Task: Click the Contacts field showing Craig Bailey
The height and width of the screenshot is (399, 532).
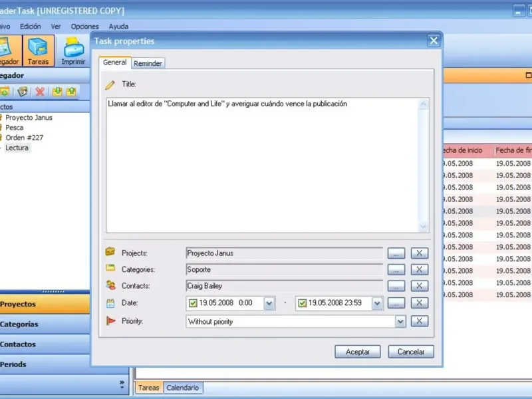Action: point(285,286)
